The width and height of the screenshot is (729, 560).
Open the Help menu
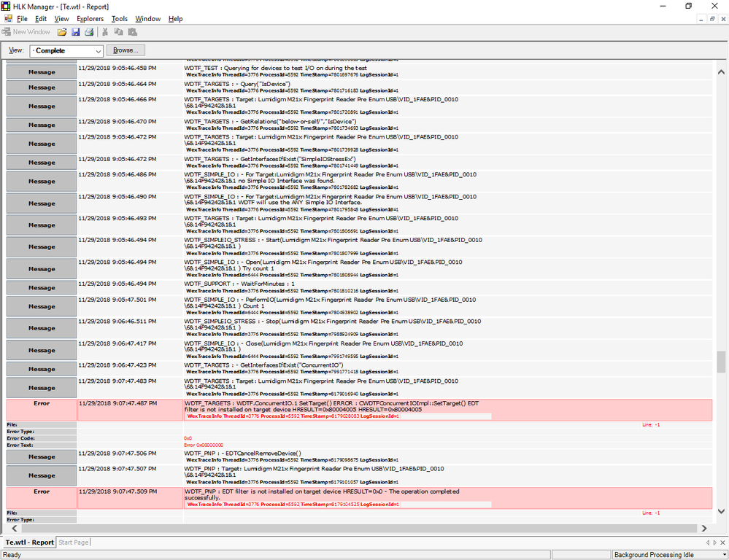(x=175, y=18)
